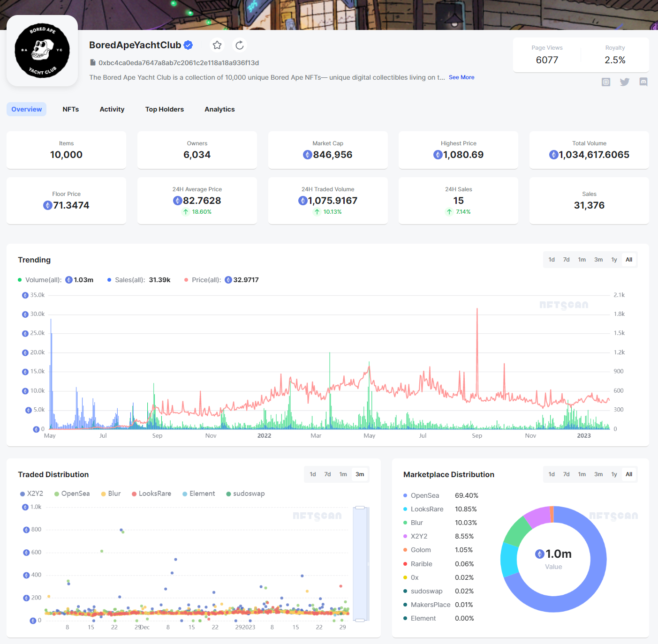Click the Bored Ape Yacht Club logo
The image size is (658, 644).
pos(42,51)
